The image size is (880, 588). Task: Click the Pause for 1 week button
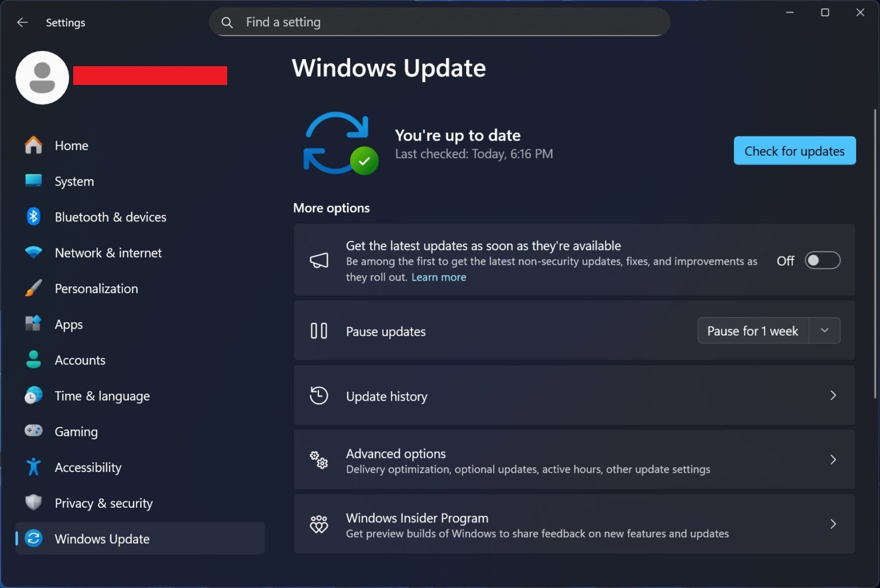tap(752, 331)
